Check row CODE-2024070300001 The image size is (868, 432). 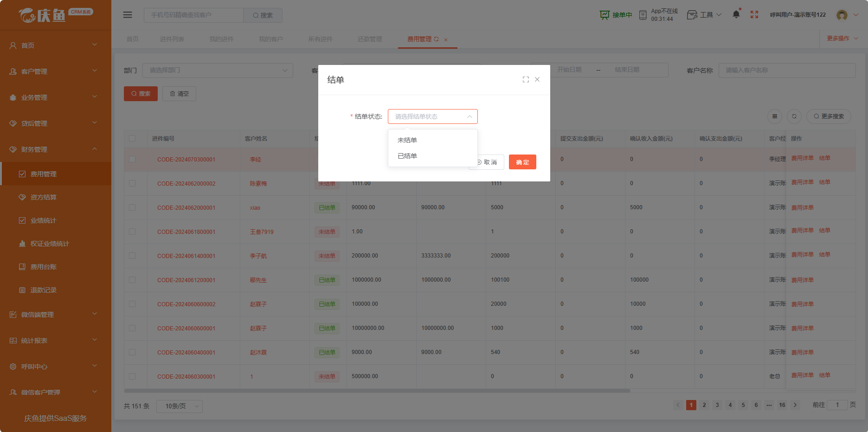tap(132, 159)
